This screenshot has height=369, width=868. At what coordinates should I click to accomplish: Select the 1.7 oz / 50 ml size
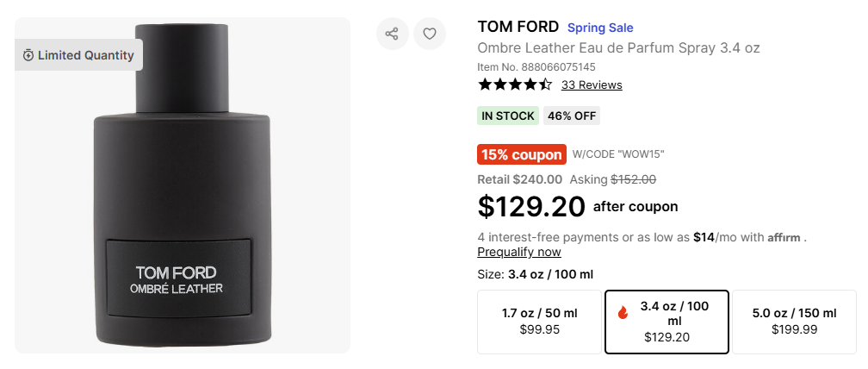pos(539,322)
